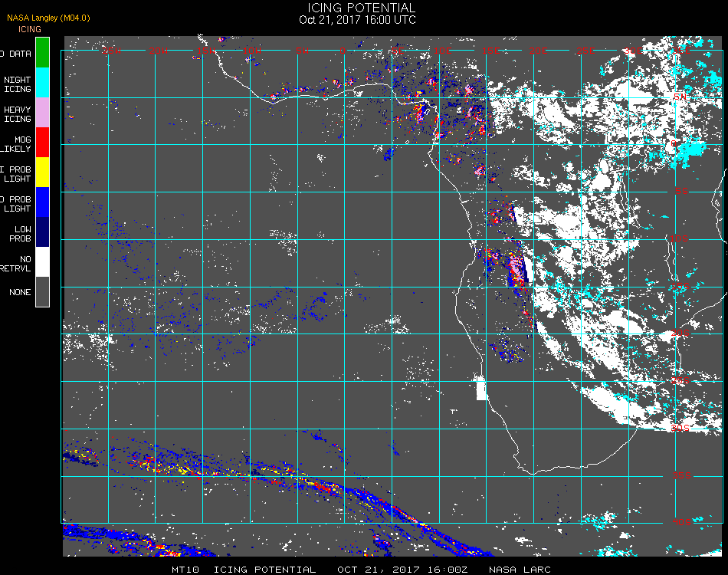Click the pink HEAVY ICING legend swatch

pyautogui.click(x=42, y=112)
